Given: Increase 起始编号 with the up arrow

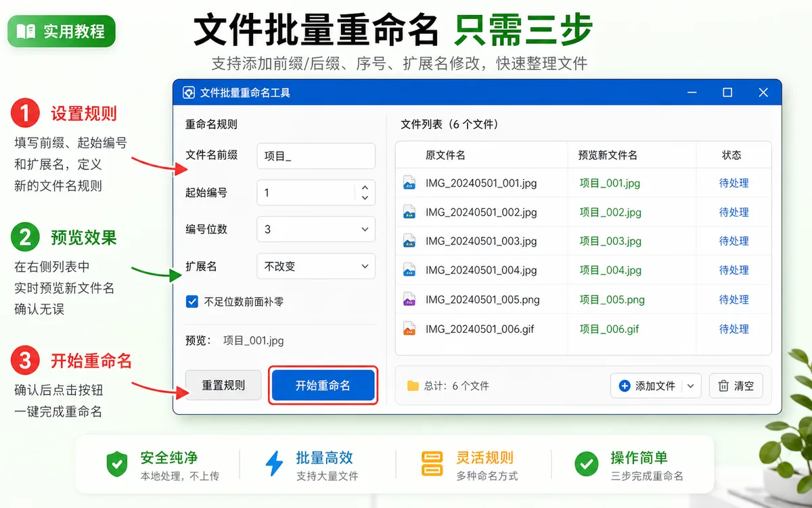Looking at the screenshot, I should coord(365,187).
